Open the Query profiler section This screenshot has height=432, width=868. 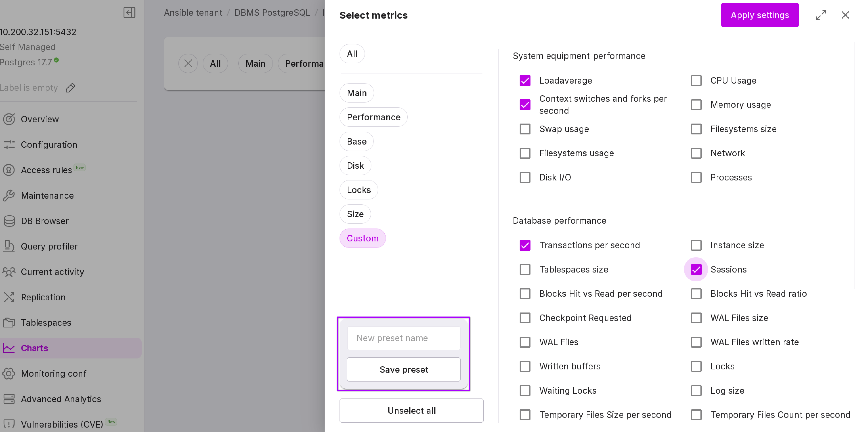click(49, 246)
